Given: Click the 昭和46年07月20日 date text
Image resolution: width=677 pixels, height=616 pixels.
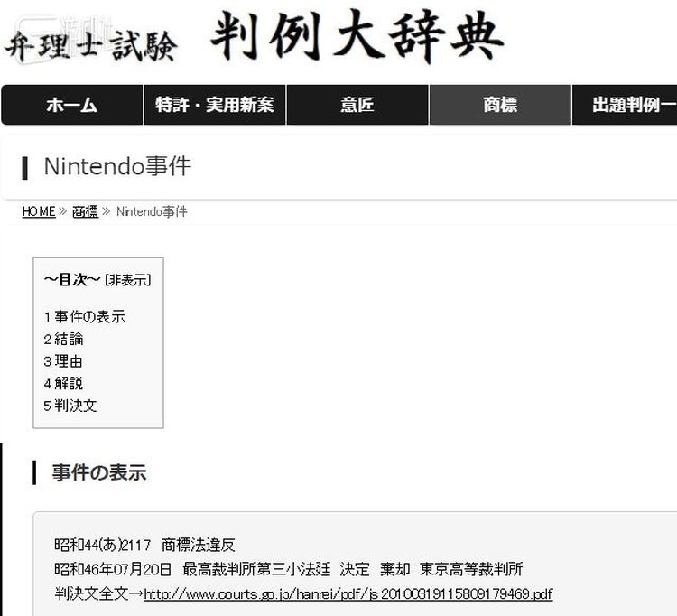Looking at the screenshot, I should (x=113, y=569).
